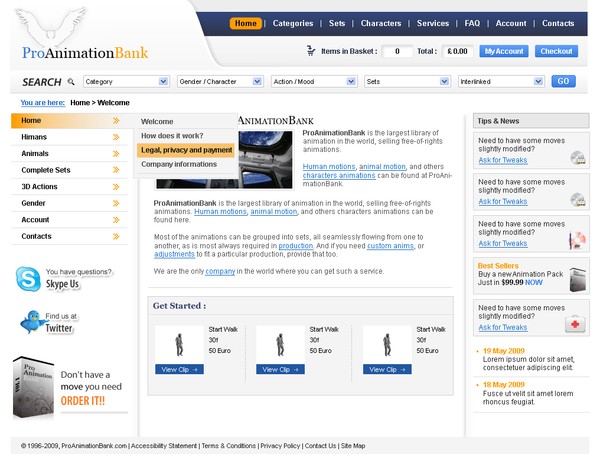Open Services in top navigation
Image resolution: width=600 pixels, height=454 pixels.
(x=433, y=23)
